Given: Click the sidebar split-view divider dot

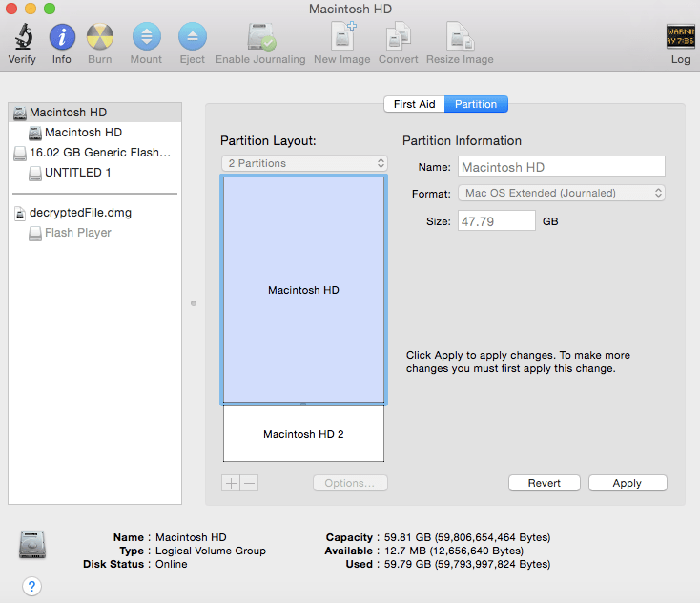Looking at the screenshot, I should [x=194, y=303].
